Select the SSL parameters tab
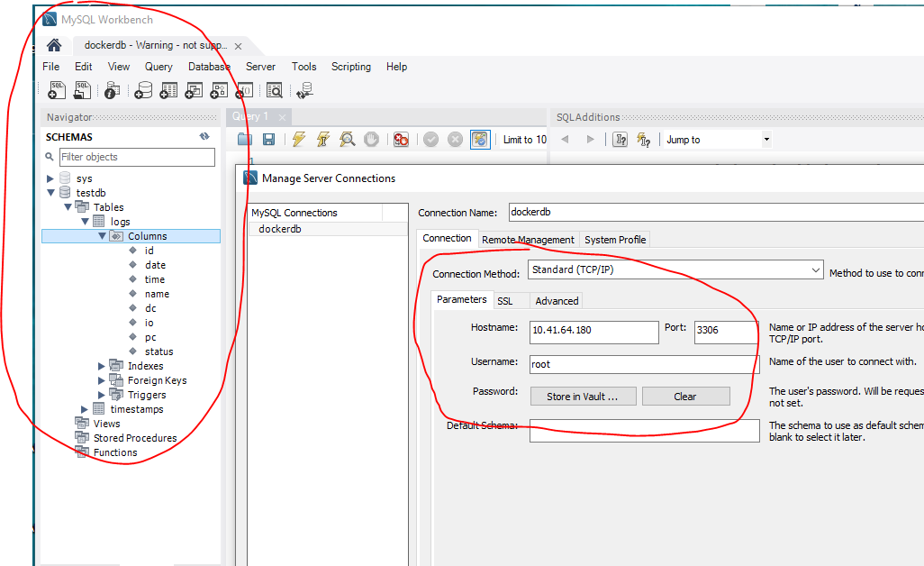 (x=505, y=301)
